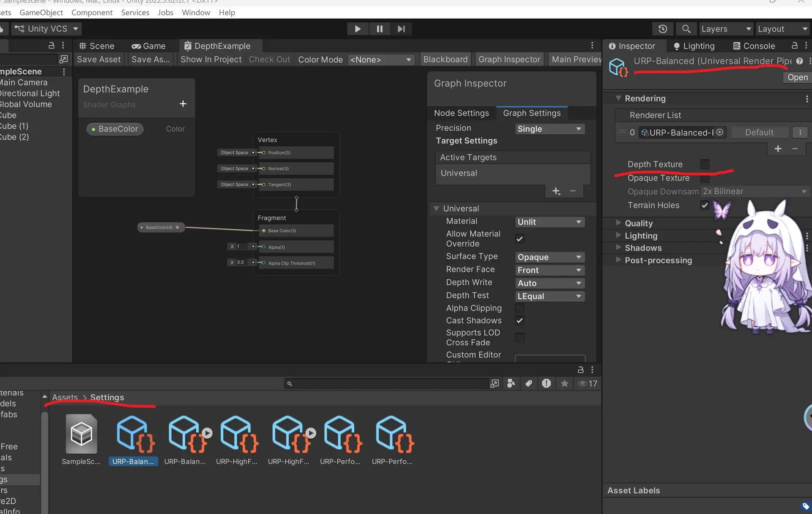Screen dimensions: 812x514
Task: Open the Shader Graph tab kebab menu
Action: coord(592,45)
